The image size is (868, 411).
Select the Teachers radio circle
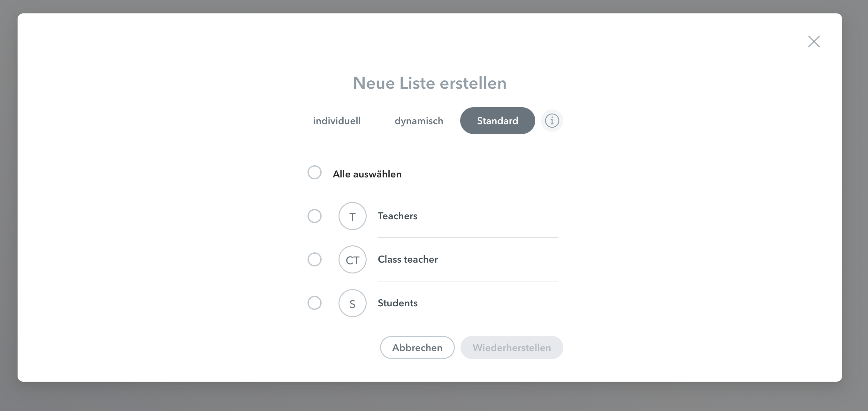coord(314,216)
